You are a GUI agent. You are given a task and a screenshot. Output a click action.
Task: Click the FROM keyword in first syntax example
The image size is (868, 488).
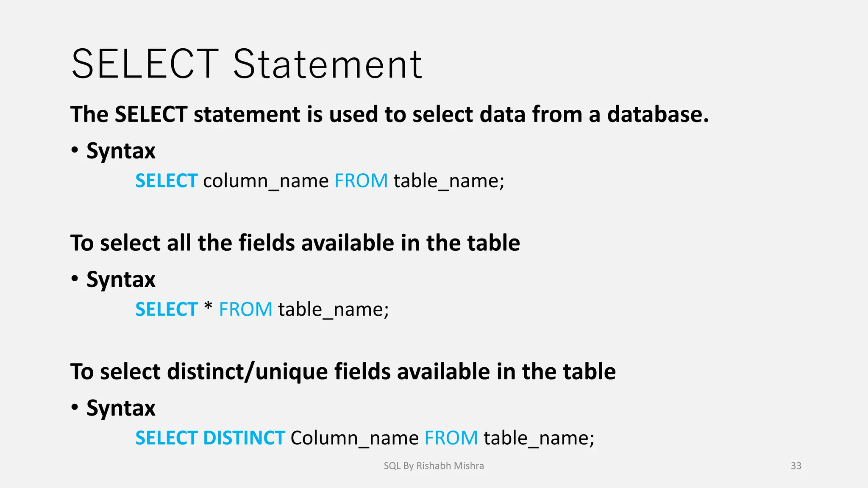coord(361,181)
